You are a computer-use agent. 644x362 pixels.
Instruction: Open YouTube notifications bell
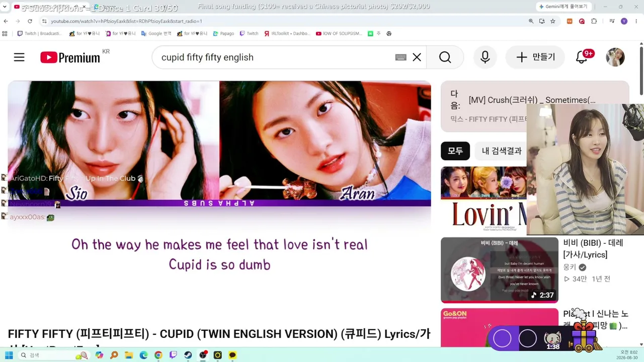582,57
